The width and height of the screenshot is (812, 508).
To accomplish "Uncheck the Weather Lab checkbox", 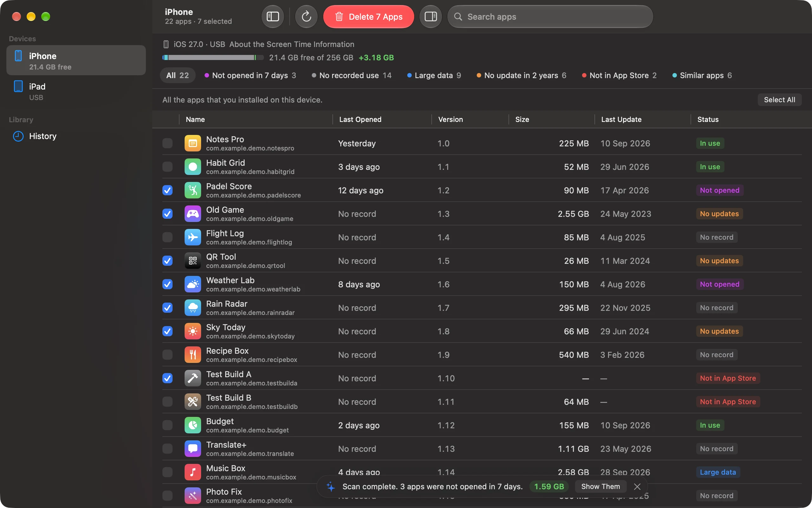I will click(167, 284).
